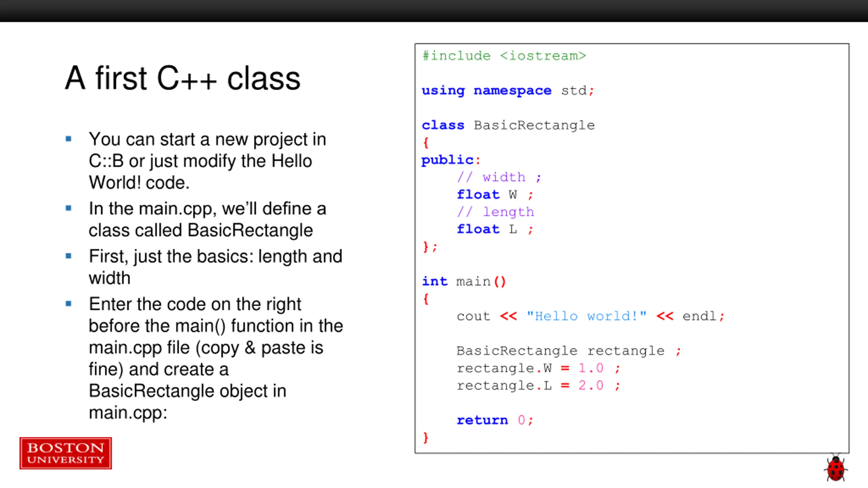Click the 'public:' keyword line
This screenshot has width=868, height=488.
(x=451, y=160)
